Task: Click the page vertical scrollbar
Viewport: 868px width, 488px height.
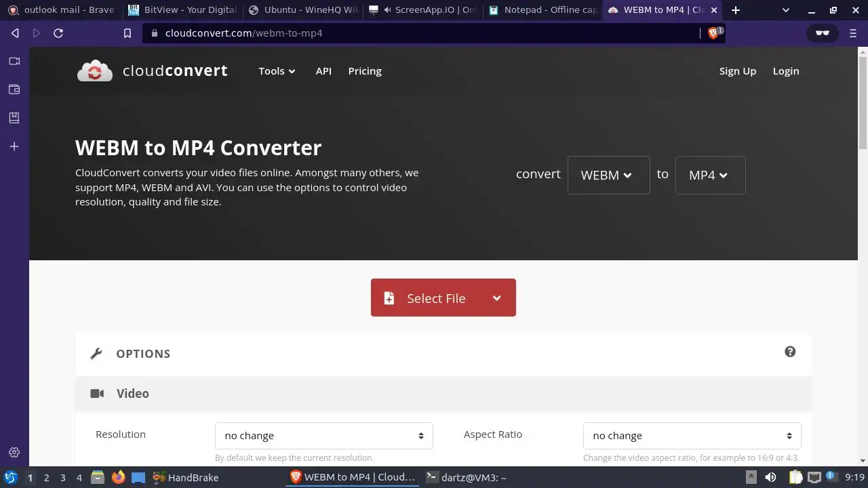Action: tap(863, 102)
